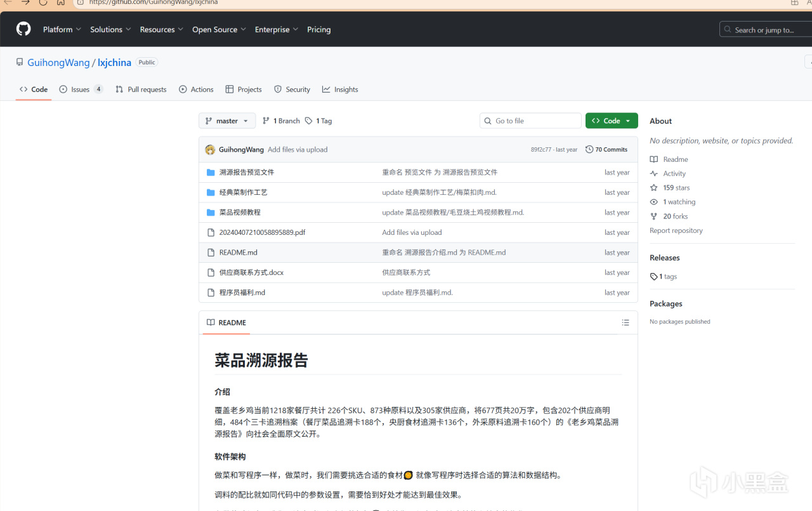Viewport: 812px width, 511px height.
Task: Open the Security tab
Action: 292,90
